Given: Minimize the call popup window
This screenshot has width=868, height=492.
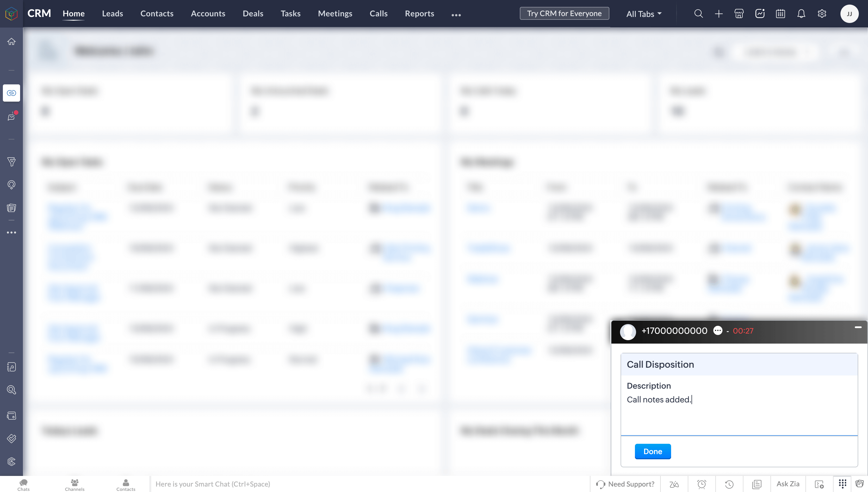Looking at the screenshot, I should (858, 327).
